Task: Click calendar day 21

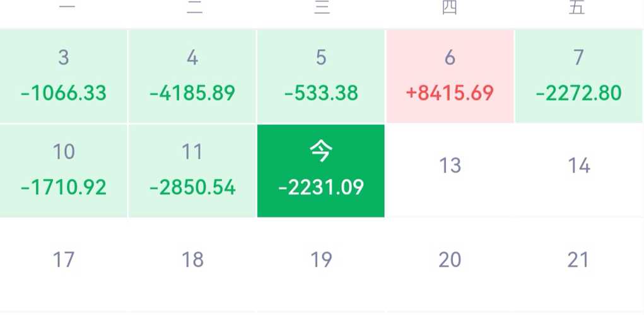Action: 578,260
